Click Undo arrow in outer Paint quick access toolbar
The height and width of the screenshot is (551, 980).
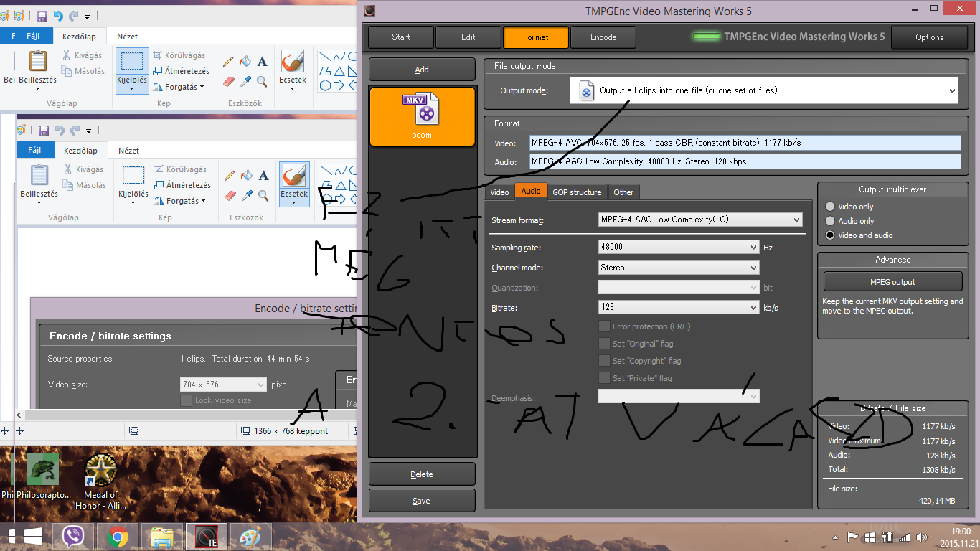[58, 16]
